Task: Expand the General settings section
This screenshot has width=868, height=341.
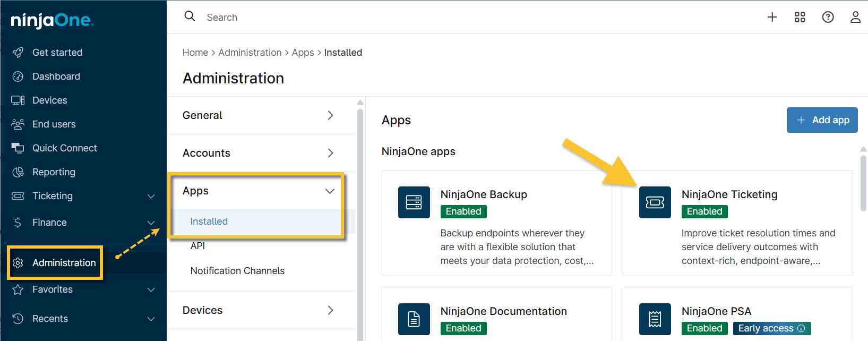Action: 330,115
